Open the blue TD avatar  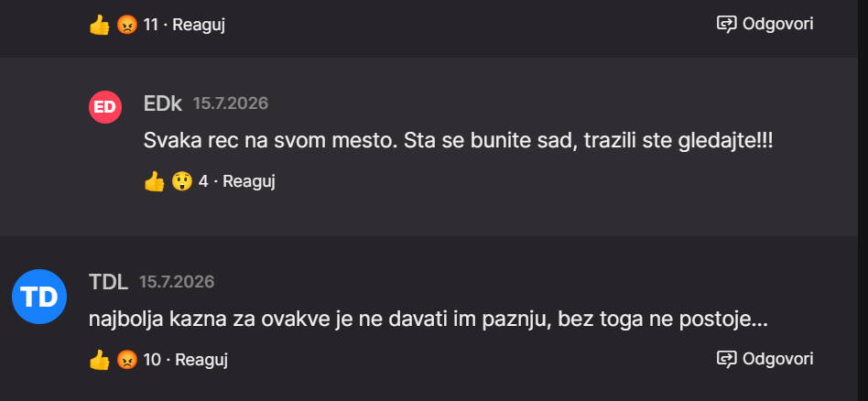pos(39,297)
